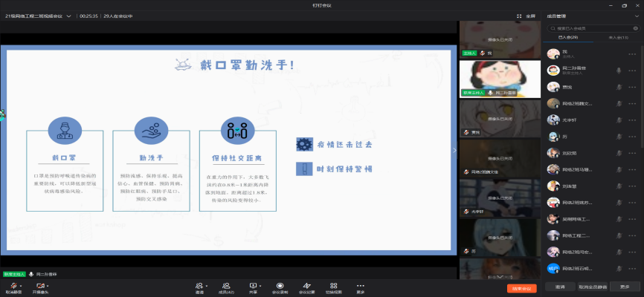Toggle microphone for member 贾悦 in list
The height and width of the screenshot is (297, 644).
[x=619, y=87]
